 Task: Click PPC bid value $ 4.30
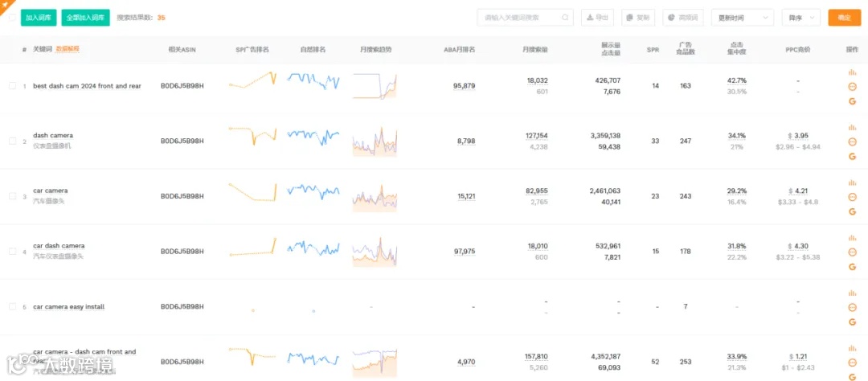click(x=798, y=246)
